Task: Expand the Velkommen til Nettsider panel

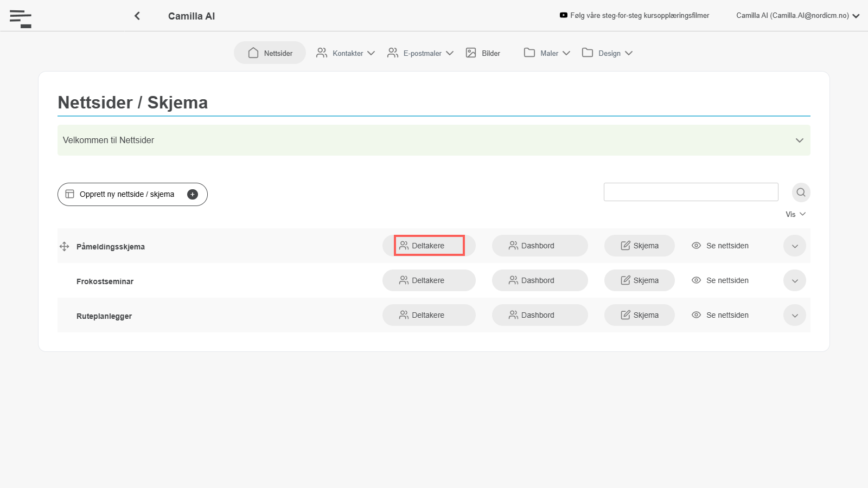Action: (434, 140)
